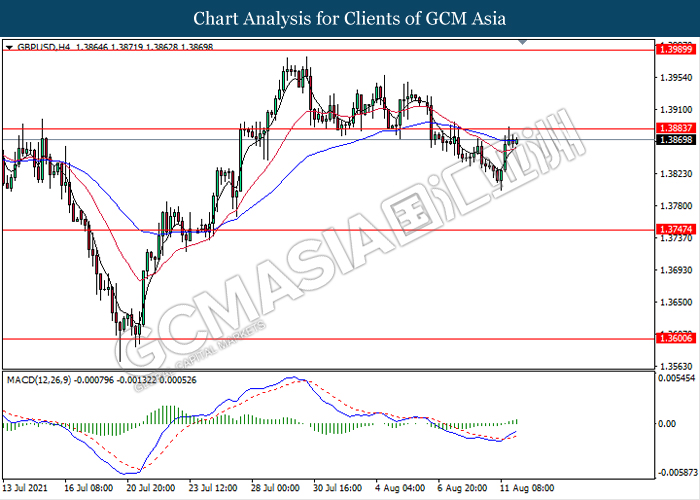Viewport: 700px width, 500px height.
Task: Click the 1.39899 red resistance price label
Action: (x=676, y=49)
